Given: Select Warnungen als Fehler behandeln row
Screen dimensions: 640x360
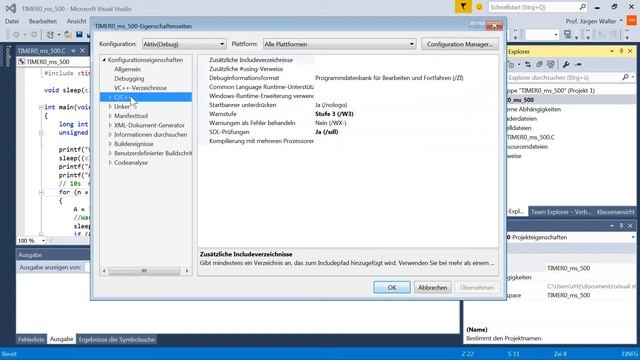Looking at the screenshot, I should 348,123.
